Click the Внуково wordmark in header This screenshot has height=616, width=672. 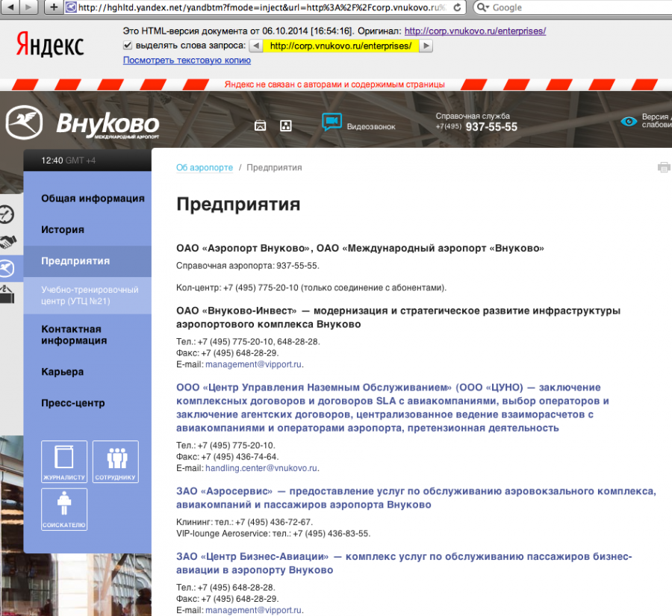pyautogui.click(x=108, y=125)
